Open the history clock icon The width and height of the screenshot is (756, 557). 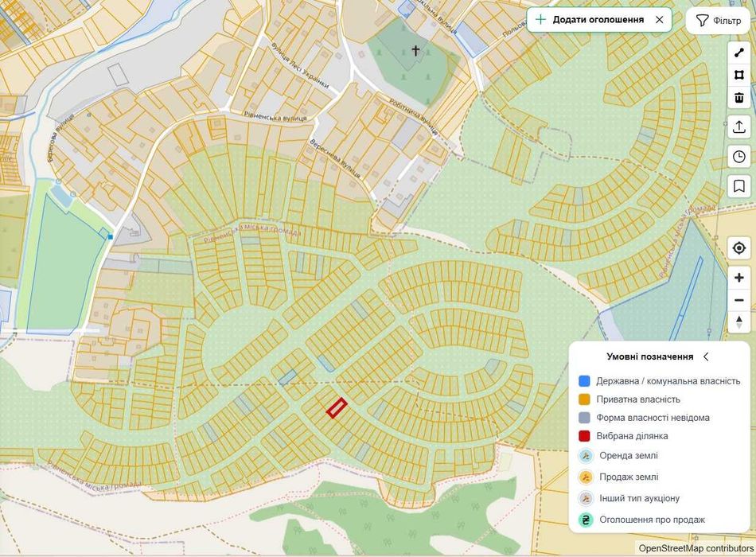738,157
